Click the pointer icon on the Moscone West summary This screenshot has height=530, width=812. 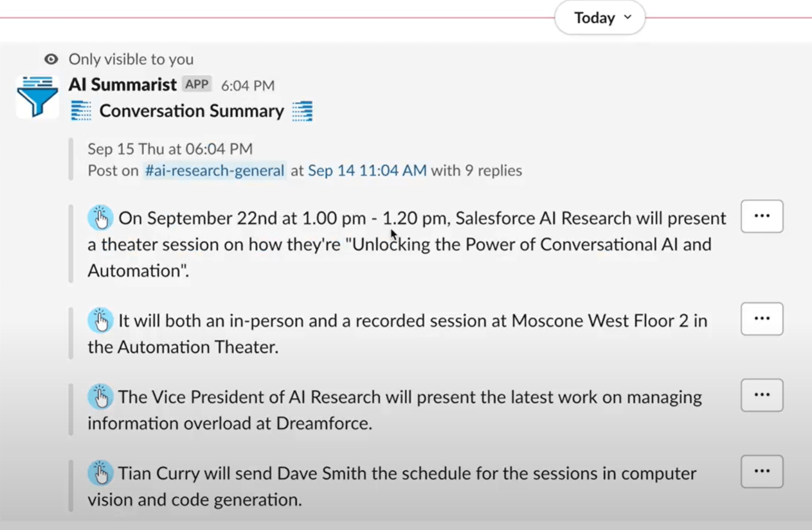pyautogui.click(x=100, y=320)
